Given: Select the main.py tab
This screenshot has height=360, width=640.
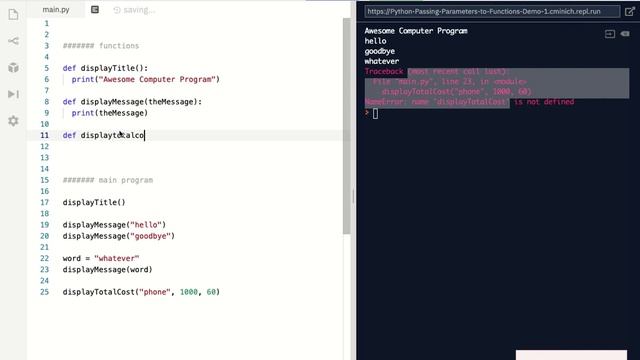Looking at the screenshot, I should [x=56, y=10].
